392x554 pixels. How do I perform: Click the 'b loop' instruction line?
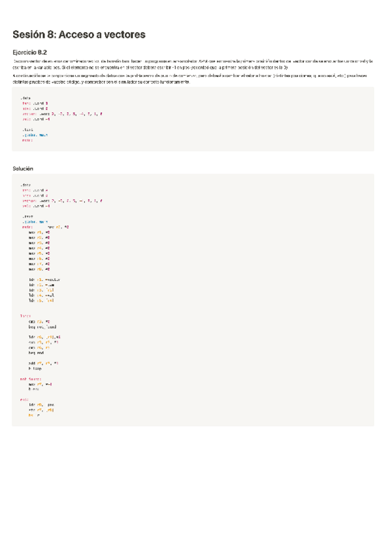[35, 367]
